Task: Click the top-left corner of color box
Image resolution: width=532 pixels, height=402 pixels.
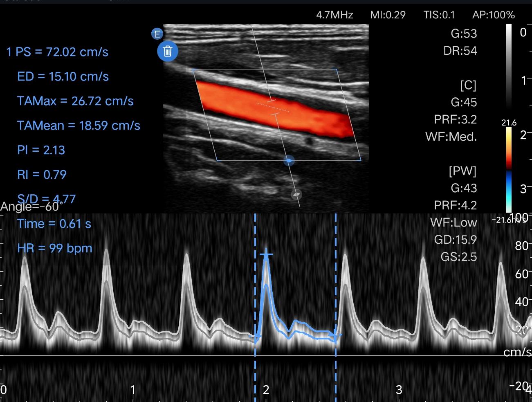Action: 193,70
